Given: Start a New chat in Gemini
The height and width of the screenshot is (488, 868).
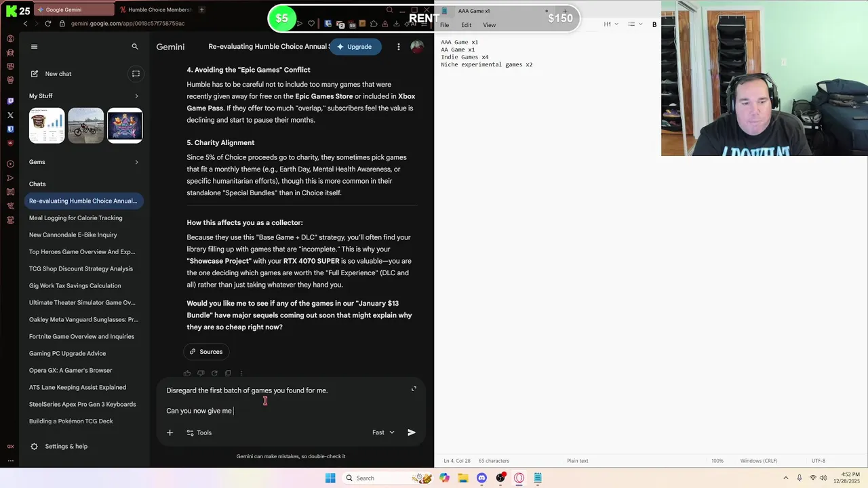Looking at the screenshot, I should pyautogui.click(x=51, y=74).
